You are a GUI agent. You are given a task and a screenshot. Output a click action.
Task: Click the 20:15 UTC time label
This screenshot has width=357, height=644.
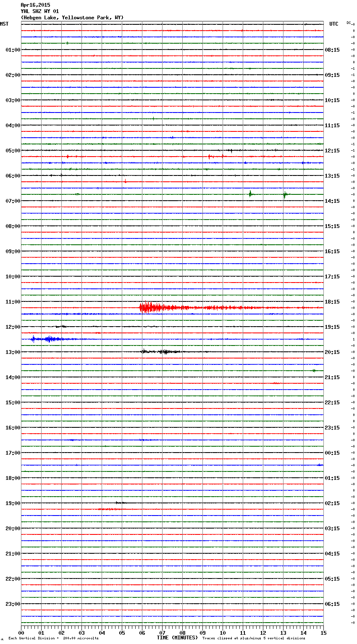pos(332,352)
